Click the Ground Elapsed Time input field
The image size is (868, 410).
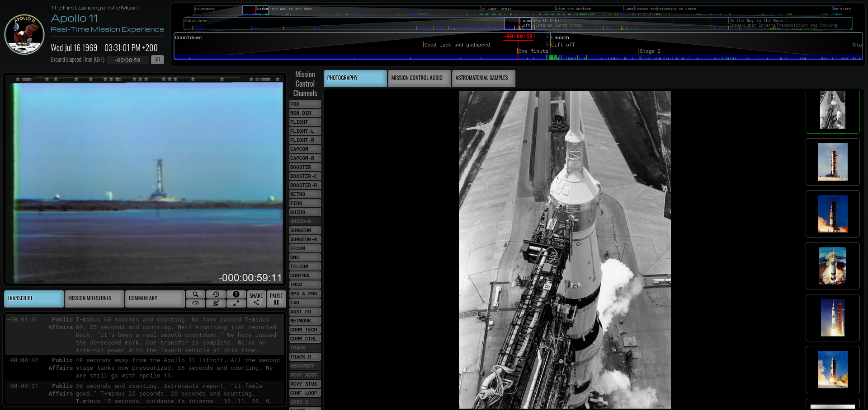pyautogui.click(x=128, y=60)
